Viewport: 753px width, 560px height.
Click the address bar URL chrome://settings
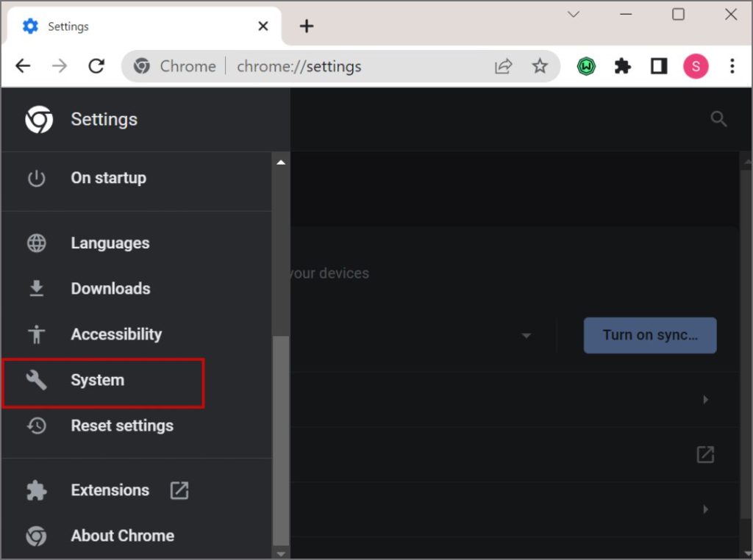point(299,66)
